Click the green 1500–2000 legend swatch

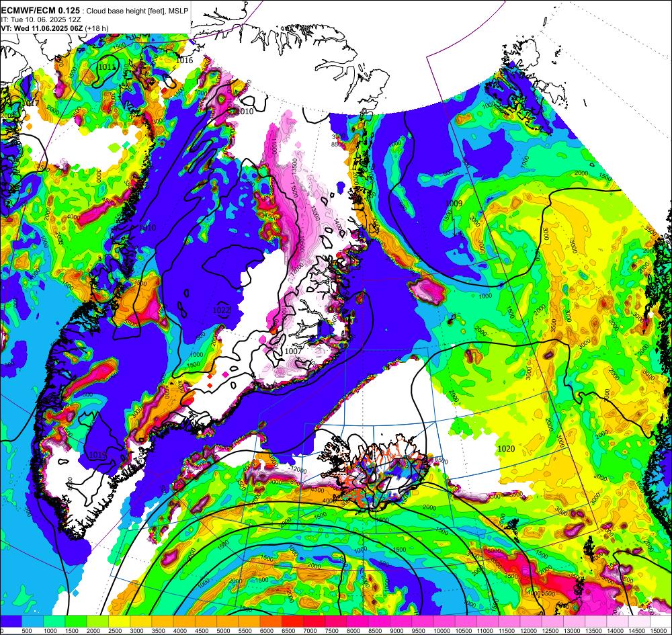pyautogui.click(x=76, y=622)
